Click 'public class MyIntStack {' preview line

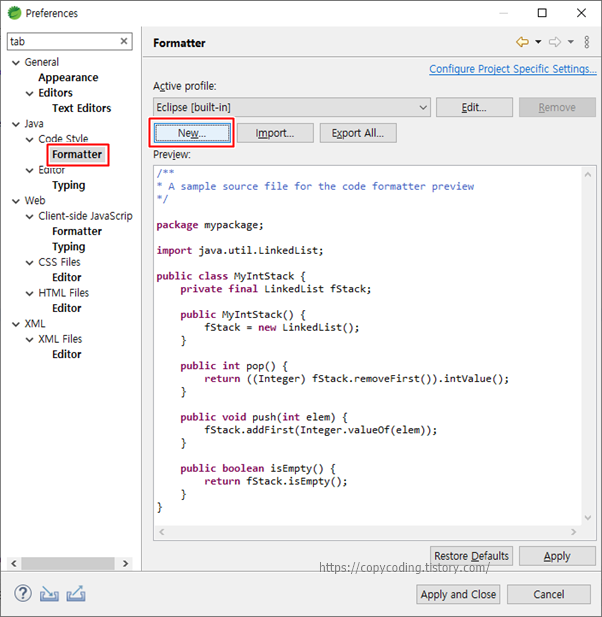pos(231,276)
